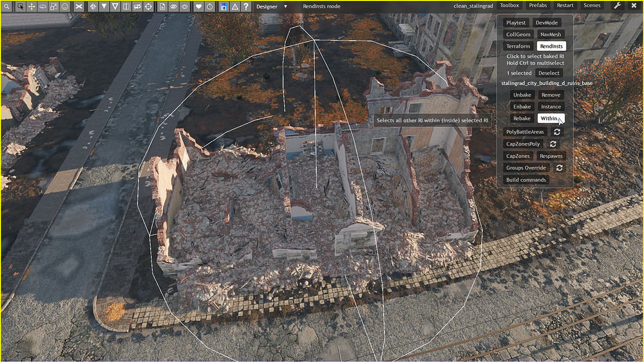Enable the NavMesh display toggle
The width and height of the screenshot is (644, 362).
(x=550, y=34)
